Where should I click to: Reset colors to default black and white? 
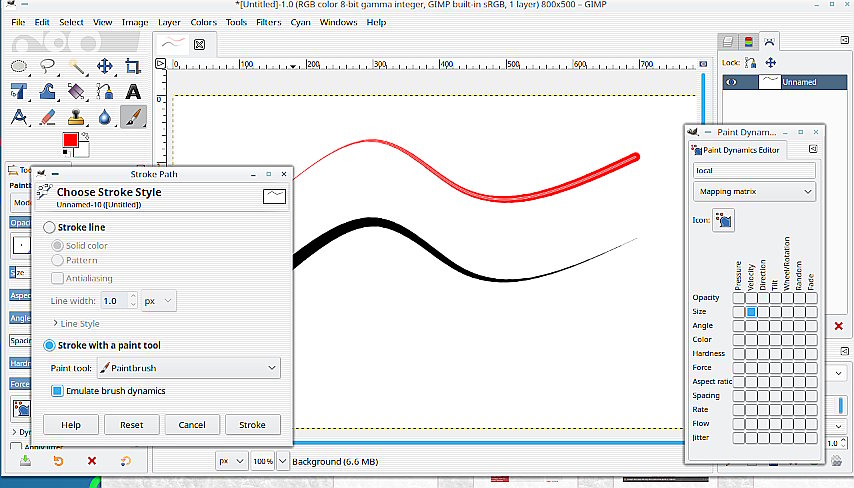(x=66, y=153)
